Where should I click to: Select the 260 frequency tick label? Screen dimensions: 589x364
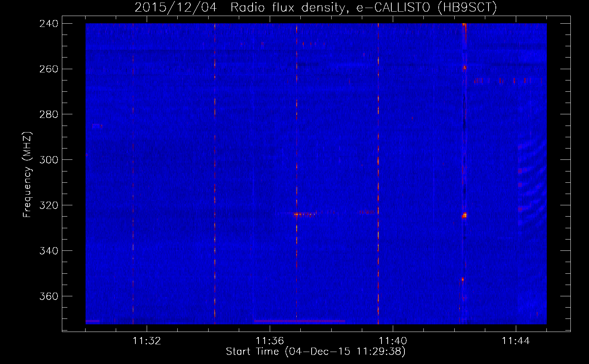pyautogui.click(x=49, y=69)
